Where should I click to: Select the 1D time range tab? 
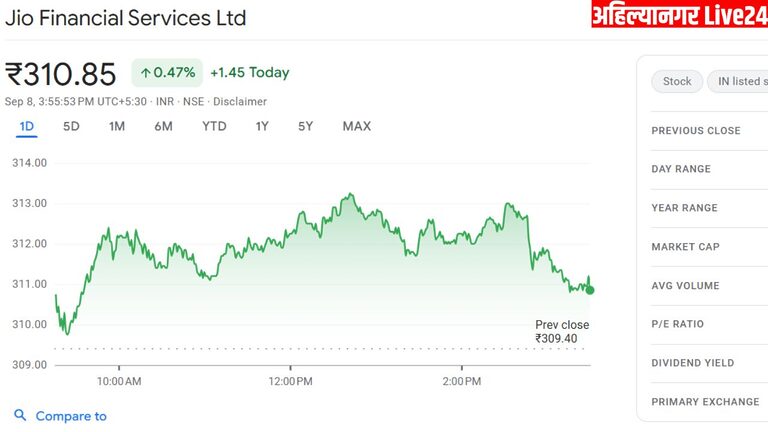(x=27, y=126)
